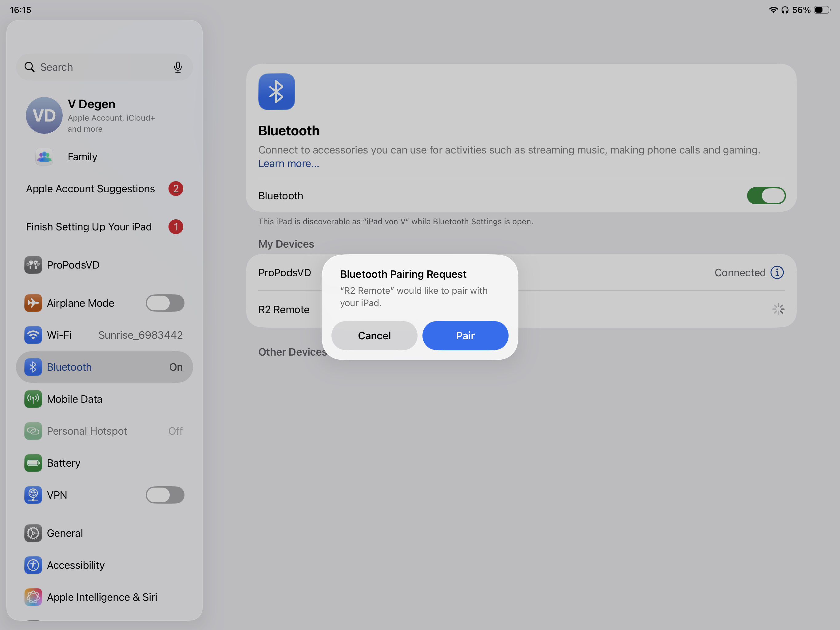Tap the Accessibility icon
Image resolution: width=840 pixels, height=630 pixels.
click(33, 565)
